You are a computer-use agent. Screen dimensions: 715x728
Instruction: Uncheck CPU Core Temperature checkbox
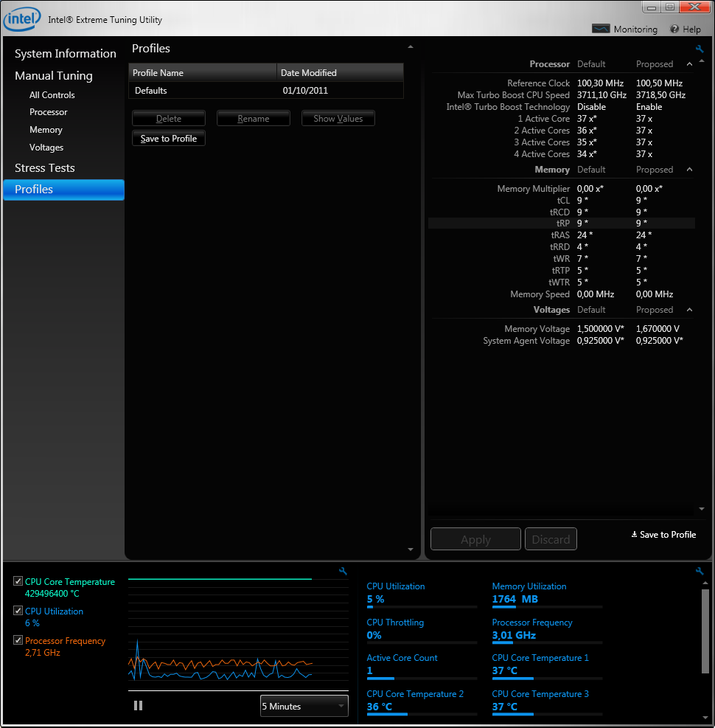pyautogui.click(x=18, y=582)
